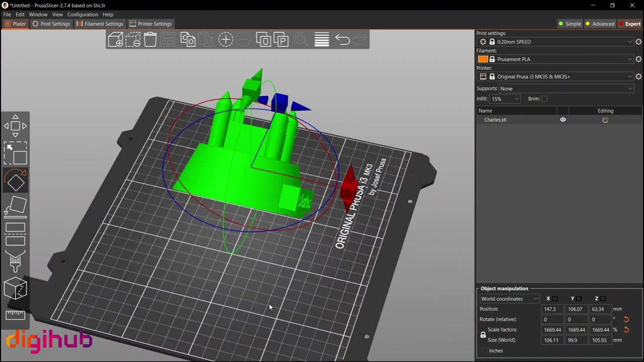
Task: Click the Undo arrow in toolbar
Action: pyautogui.click(x=342, y=40)
